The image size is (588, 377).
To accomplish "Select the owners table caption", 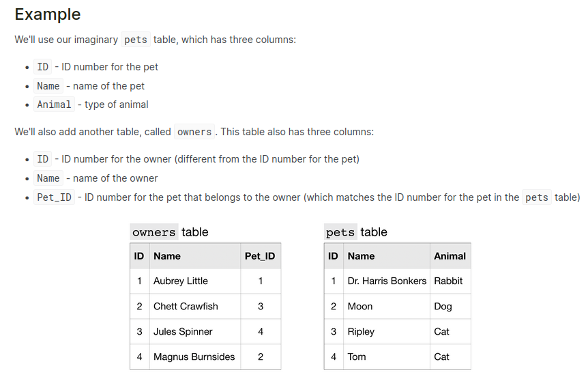I will click(170, 232).
